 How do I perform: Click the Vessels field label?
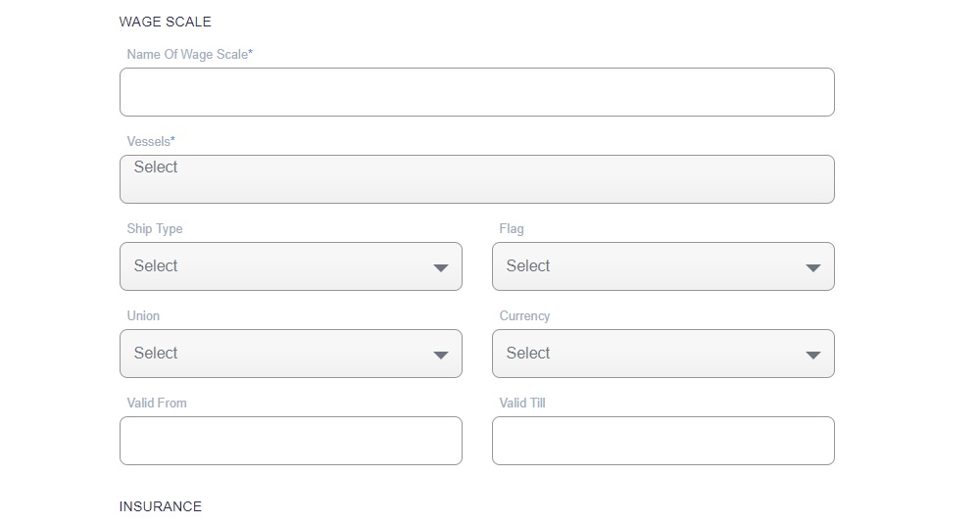[151, 142]
